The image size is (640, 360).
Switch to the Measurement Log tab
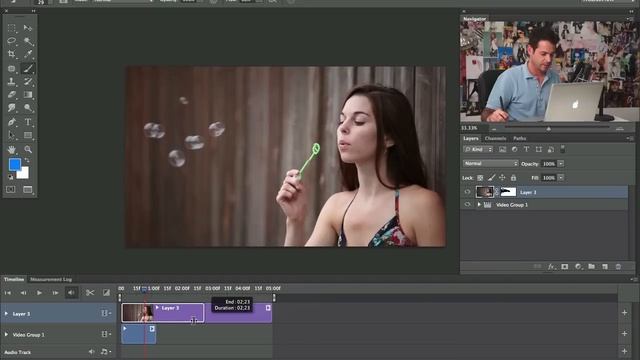pyautogui.click(x=51, y=280)
